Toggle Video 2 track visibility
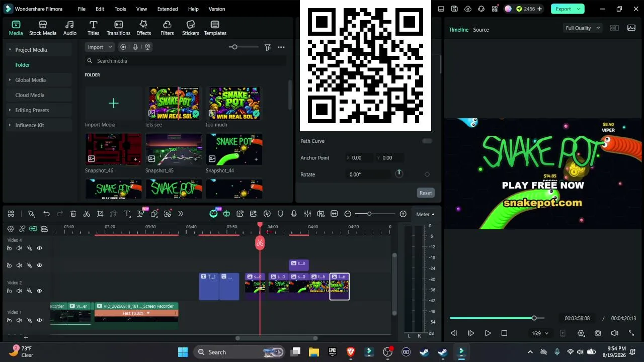644x362 pixels. (x=39, y=291)
